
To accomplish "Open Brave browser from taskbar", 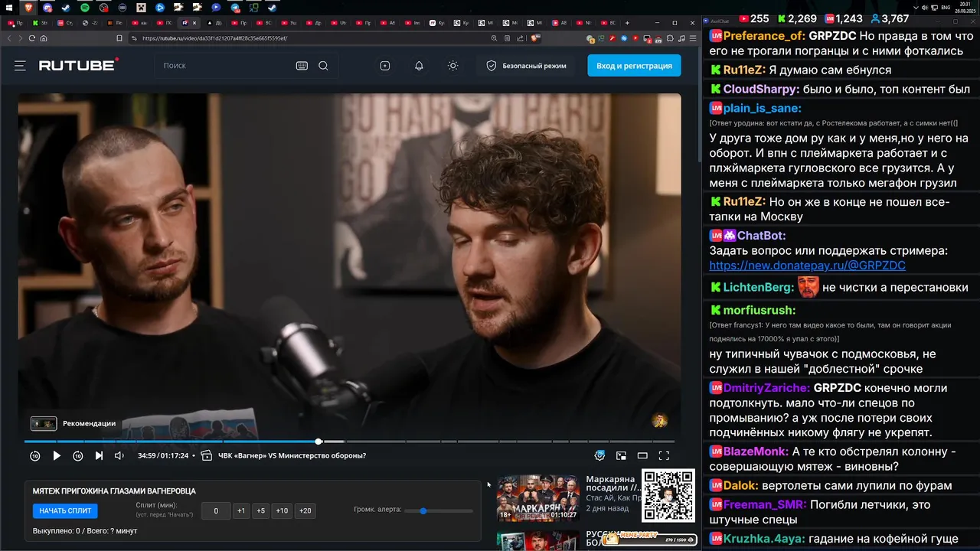I will 28,7.
